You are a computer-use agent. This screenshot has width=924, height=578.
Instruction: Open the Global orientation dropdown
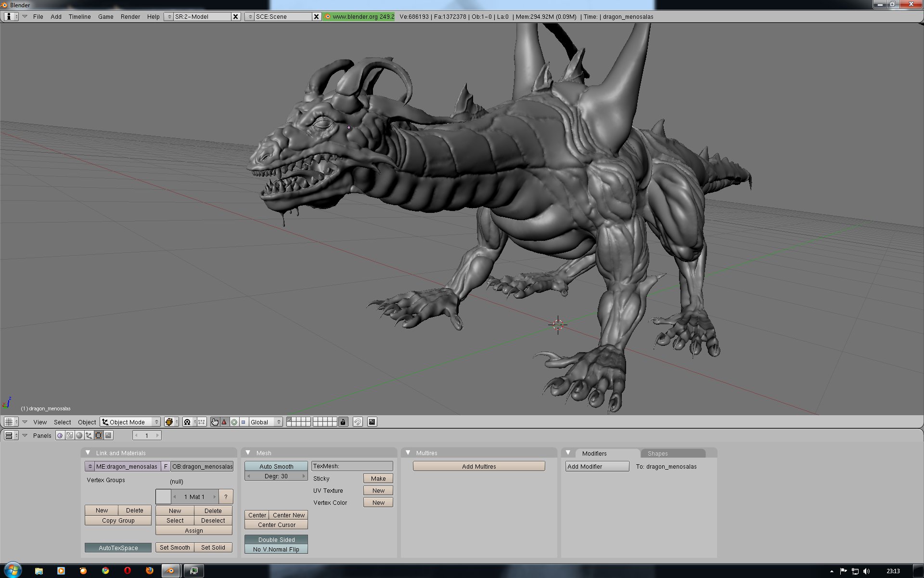(265, 422)
